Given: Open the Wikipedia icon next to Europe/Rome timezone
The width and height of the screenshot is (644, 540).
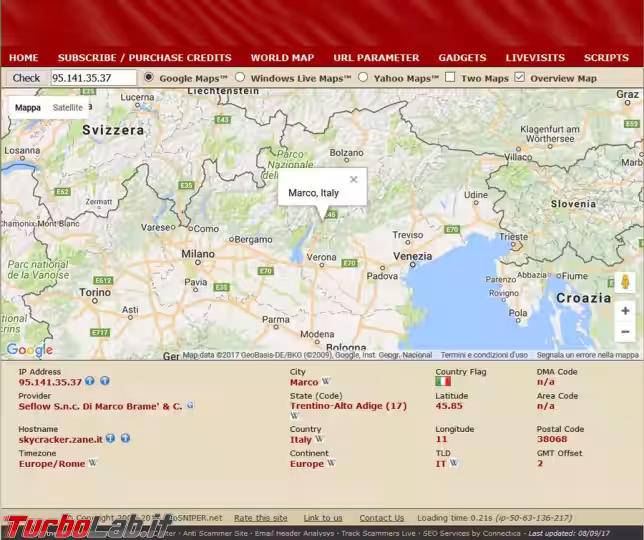Looking at the screenshot, I should [x=93, y=463].
